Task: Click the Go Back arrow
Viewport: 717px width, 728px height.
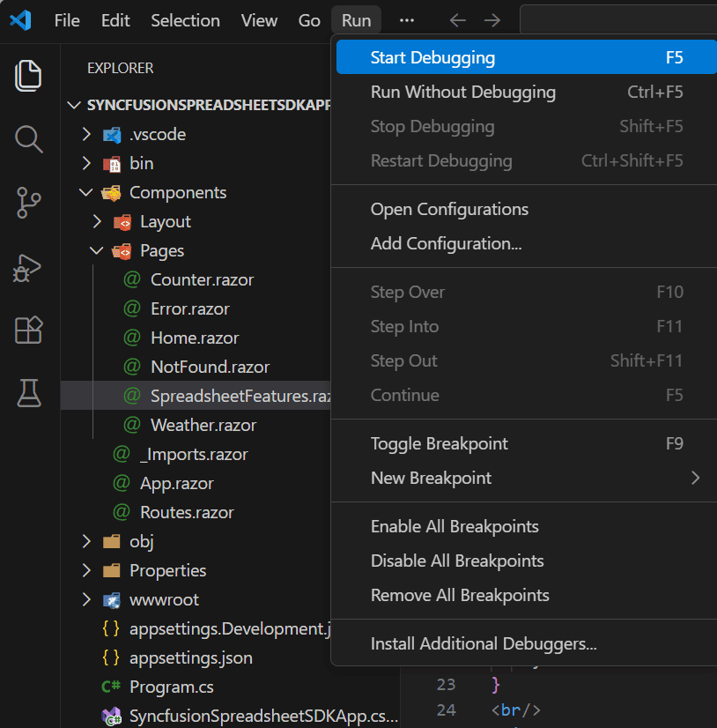Action: point(457,20)
